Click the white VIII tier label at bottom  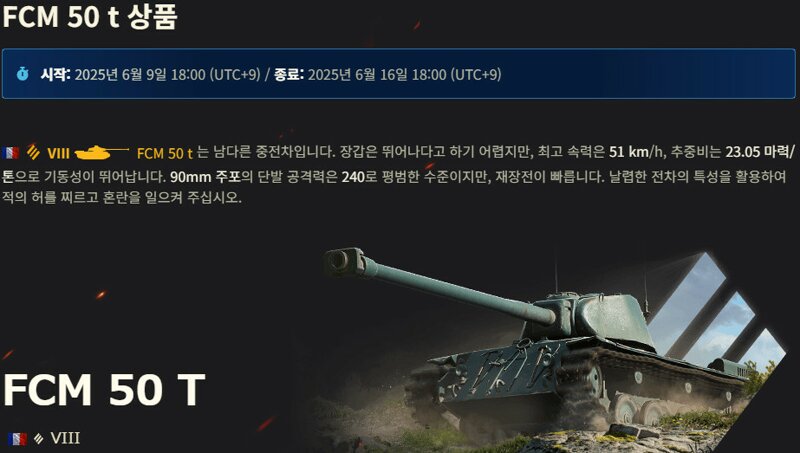(x=65, y=438)
